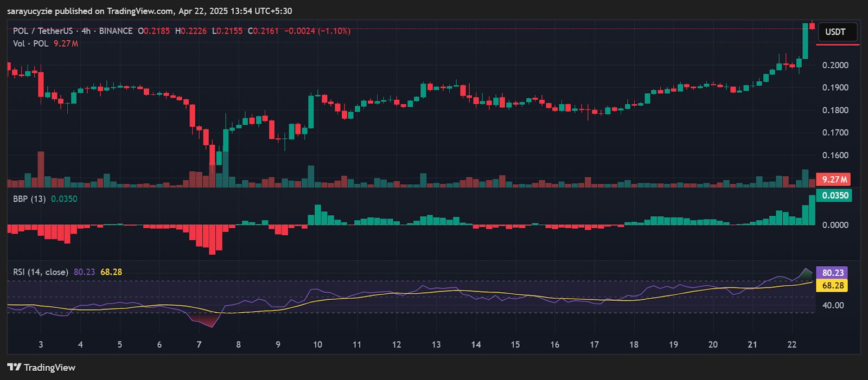Viewport: 868px width, 380px height.
Task: Click the purple 80.23 RSI value tag
Action: pos(832,273)
